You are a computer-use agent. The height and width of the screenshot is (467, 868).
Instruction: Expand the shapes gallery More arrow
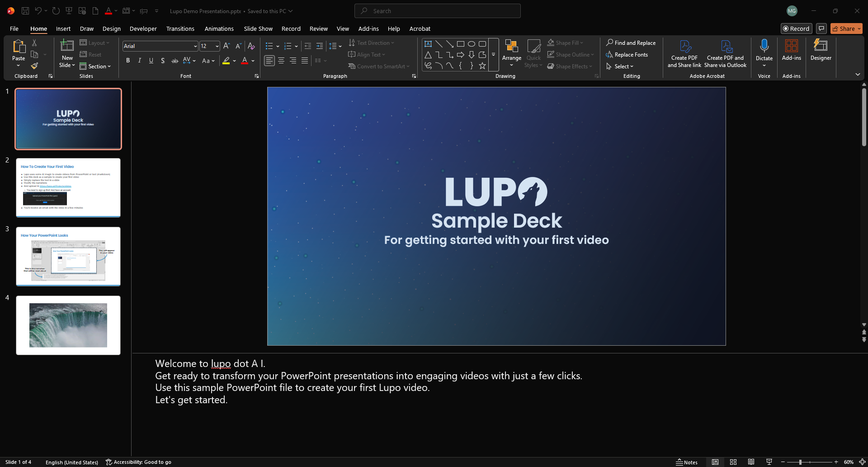coord(493,55)
